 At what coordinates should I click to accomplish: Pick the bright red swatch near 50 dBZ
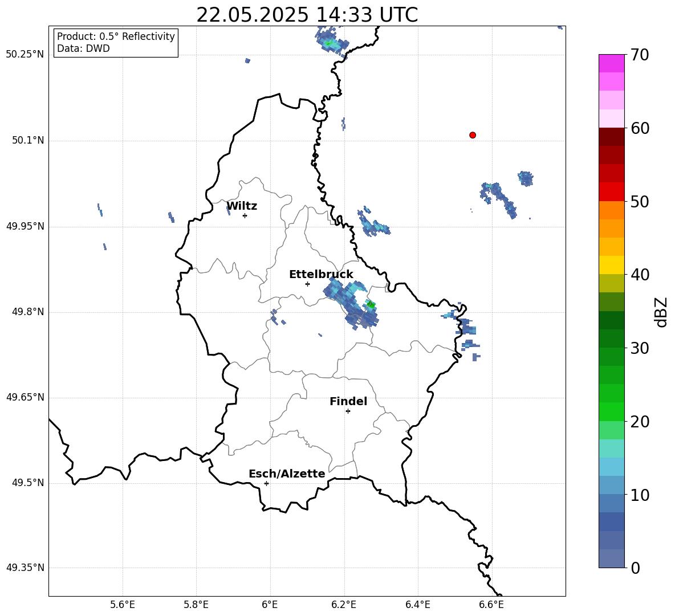pos(611,192)
